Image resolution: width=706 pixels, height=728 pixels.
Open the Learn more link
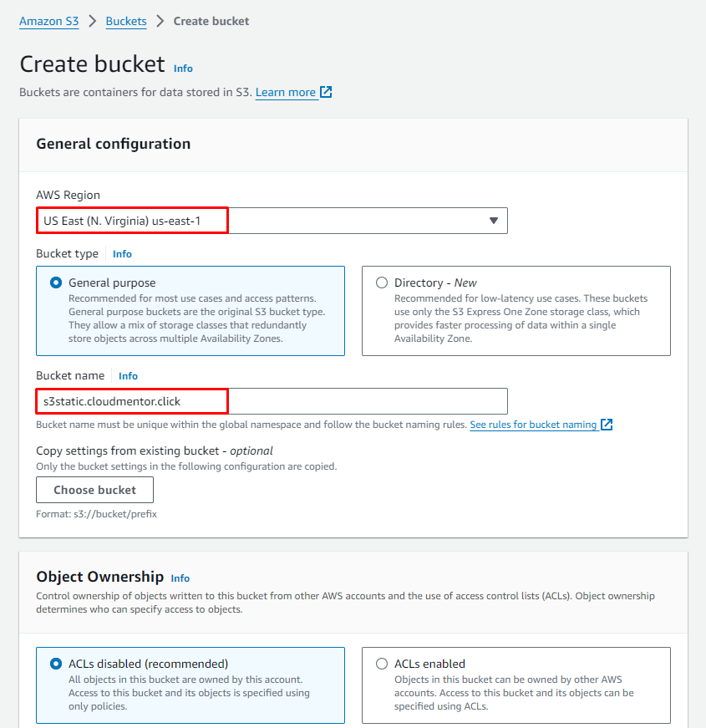pyautogui.click(x=286, y=92)
